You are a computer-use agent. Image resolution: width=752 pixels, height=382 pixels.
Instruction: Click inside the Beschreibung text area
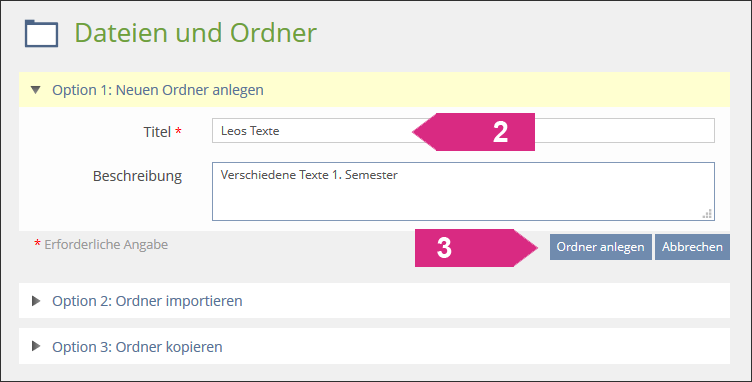(463, 191)
